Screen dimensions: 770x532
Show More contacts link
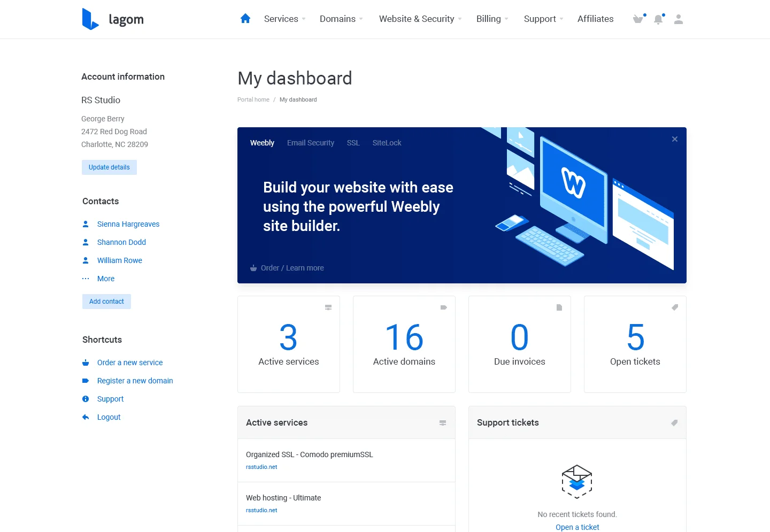pos(106,279)
